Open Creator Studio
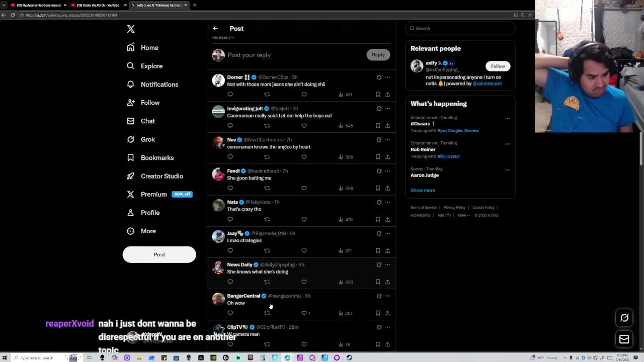Screen dimensions: 644x362 click(155, 176)
